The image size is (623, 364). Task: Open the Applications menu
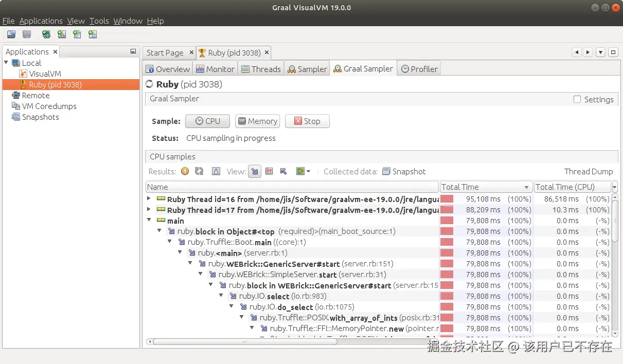coord(41,21)
